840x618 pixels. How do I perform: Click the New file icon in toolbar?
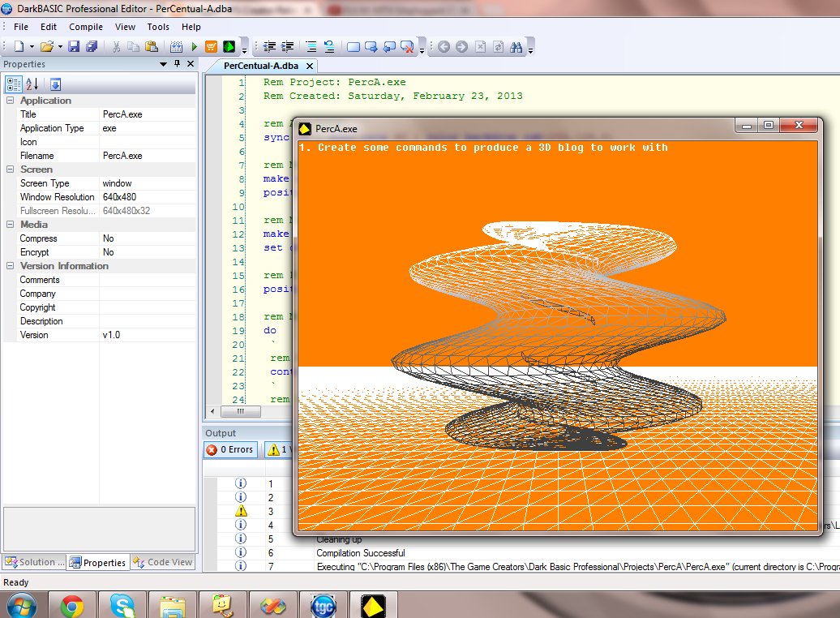pos(19,46)
